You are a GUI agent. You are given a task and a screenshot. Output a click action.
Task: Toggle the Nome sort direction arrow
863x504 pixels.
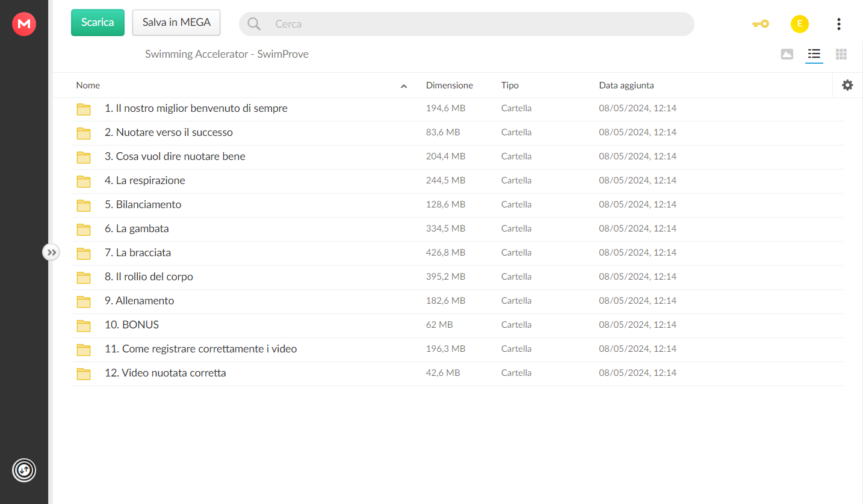click(404, 86)
